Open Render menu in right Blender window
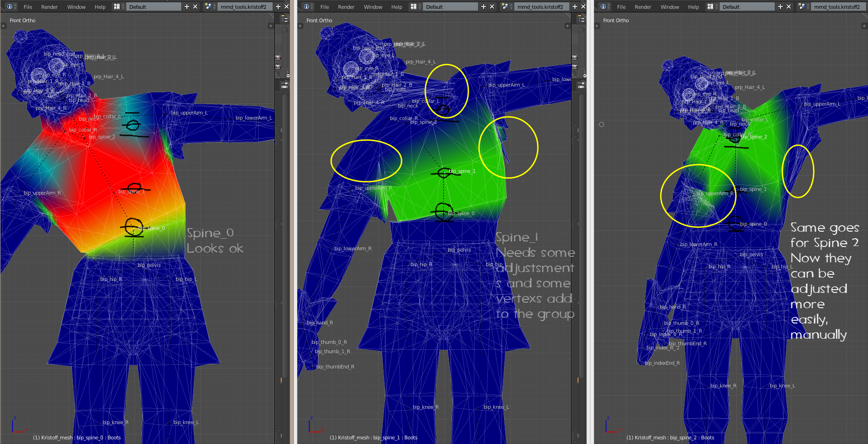Screen dimensions: 868x444 (x=643, y=7)
